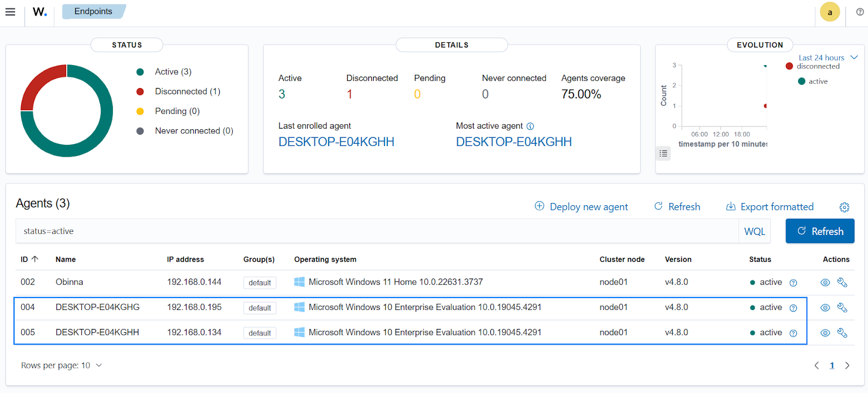This screenshot has height=393, width=868.
Task: View details eye icon for agent 005
Action: [825, 333]
